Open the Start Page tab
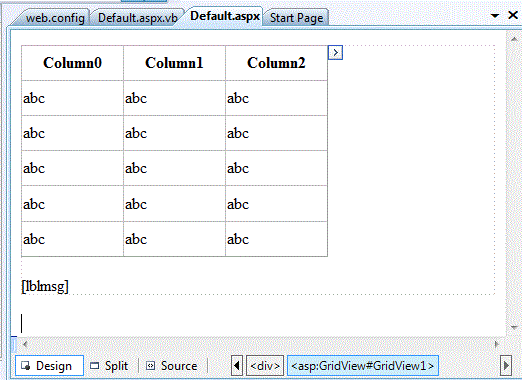This screenshot has height=380, width=522. [296, 18]
